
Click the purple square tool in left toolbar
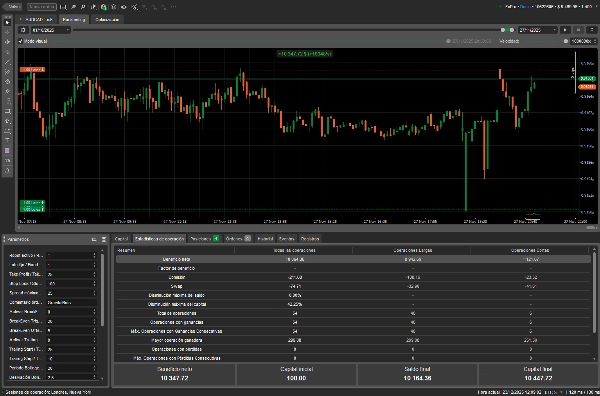pyautogui.click(x=7, y=151)
